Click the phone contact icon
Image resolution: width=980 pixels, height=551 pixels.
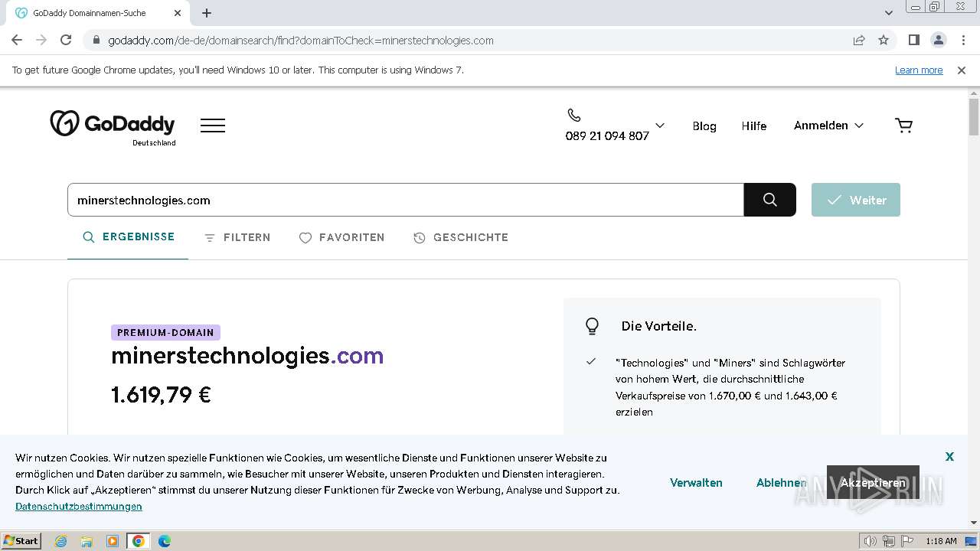tap(574, 116)
